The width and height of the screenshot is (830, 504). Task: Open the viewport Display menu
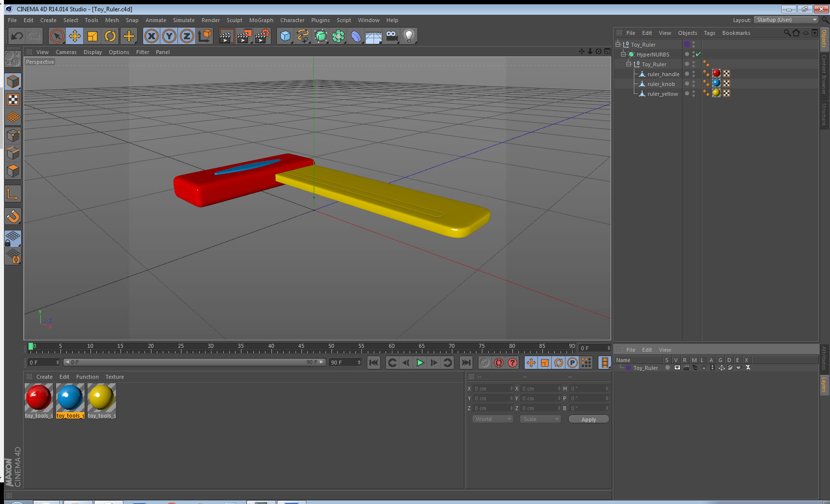[92, 52]
